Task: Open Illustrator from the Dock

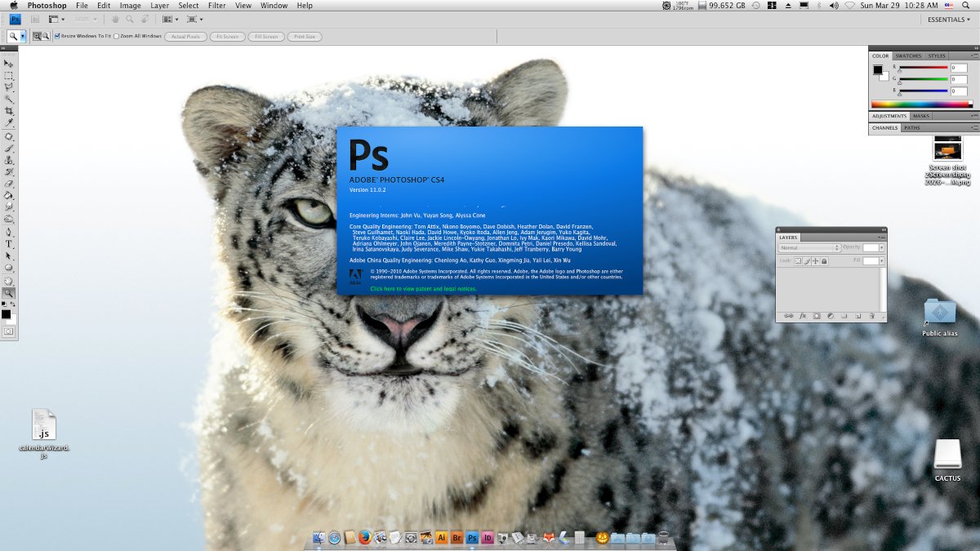Action: pyautogui.click(x=441, y=538)
